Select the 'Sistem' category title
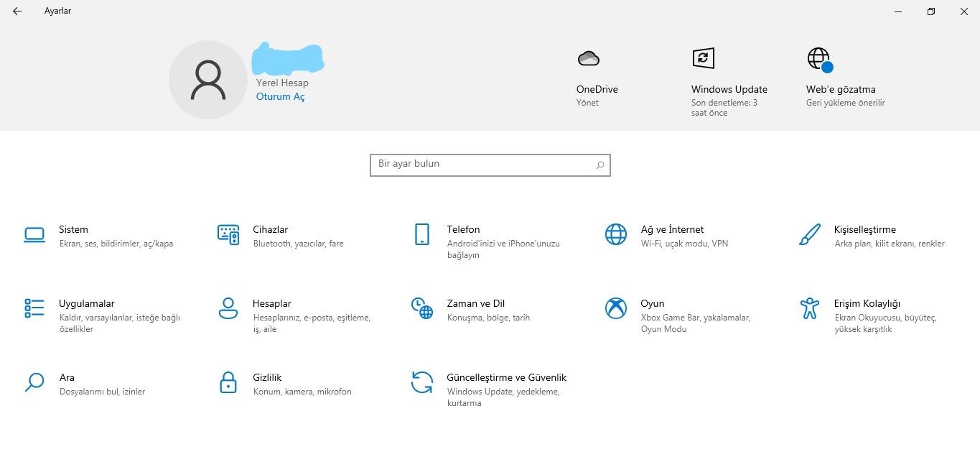980x475 pixels. pyautogui.click(x=73, y=229)
